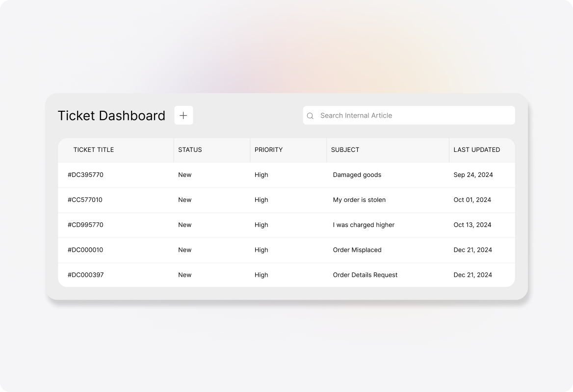Sort by the SUBJECT column header
This screenshot has width=573, height=392.
(x=345, y=150)
